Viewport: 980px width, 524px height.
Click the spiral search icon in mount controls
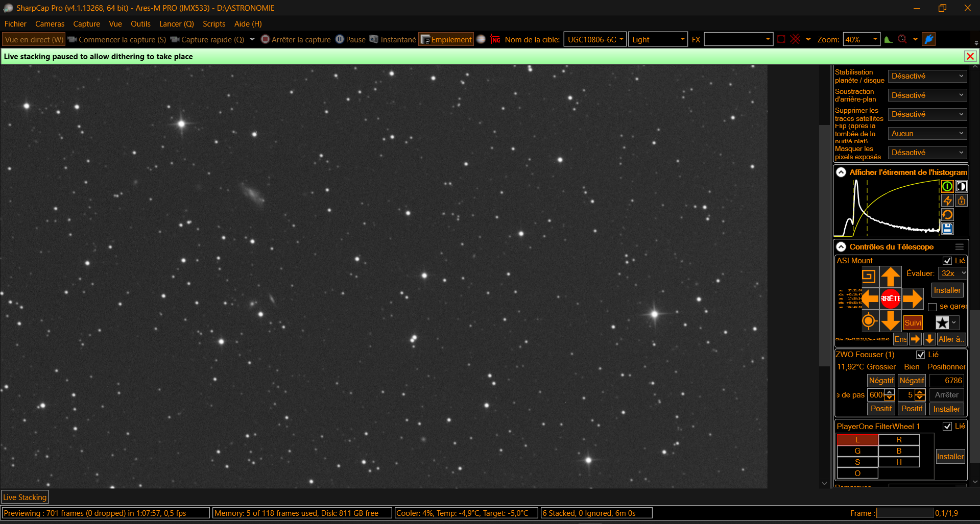[x=868, y=277]
